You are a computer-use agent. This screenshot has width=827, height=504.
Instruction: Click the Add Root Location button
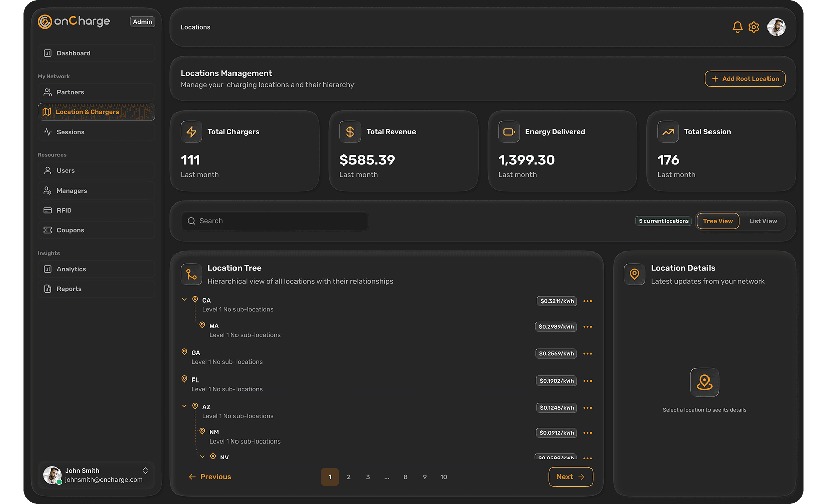coord(745,79)
